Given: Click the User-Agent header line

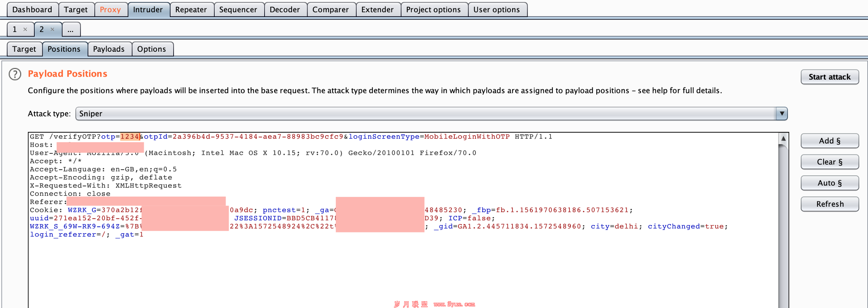Looking at the screenshot, I should [253, 153].
